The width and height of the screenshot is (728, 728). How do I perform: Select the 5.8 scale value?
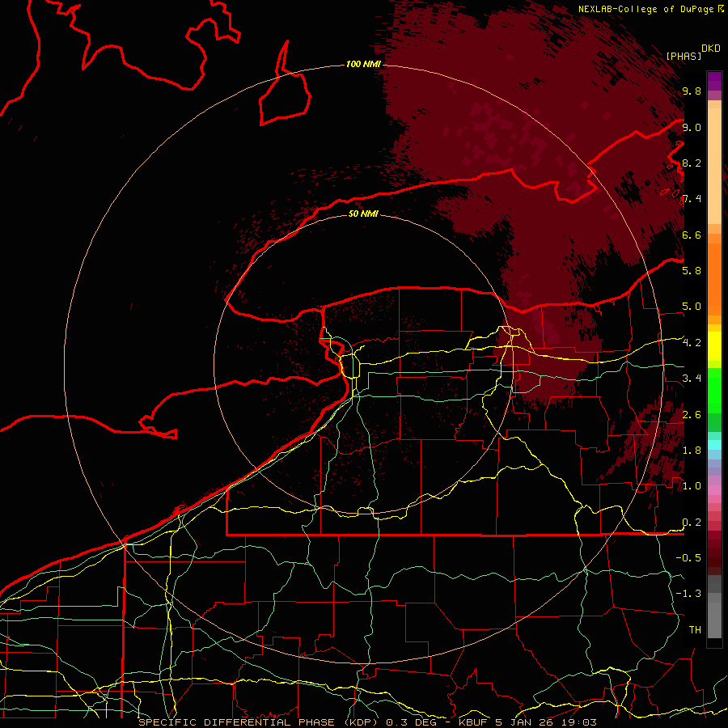(x=692, y=270)
